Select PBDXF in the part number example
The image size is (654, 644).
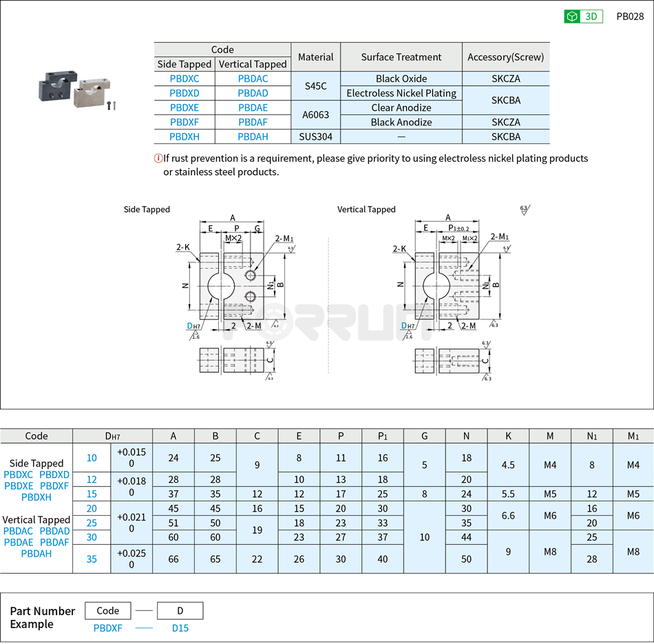108,628
